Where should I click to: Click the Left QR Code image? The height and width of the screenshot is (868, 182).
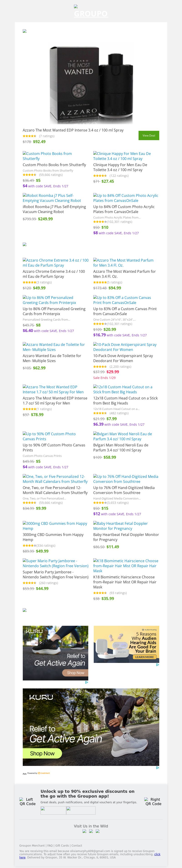pos(27,802)
